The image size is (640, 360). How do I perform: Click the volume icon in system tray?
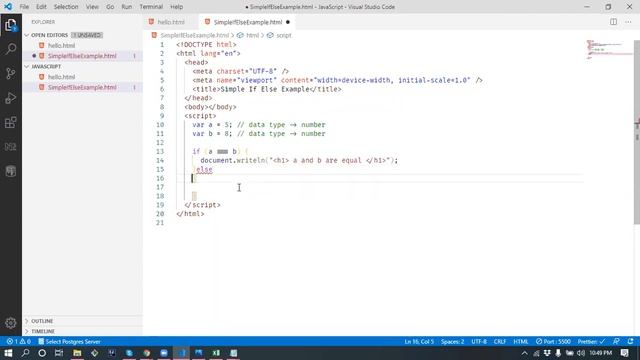coord(580,353)
